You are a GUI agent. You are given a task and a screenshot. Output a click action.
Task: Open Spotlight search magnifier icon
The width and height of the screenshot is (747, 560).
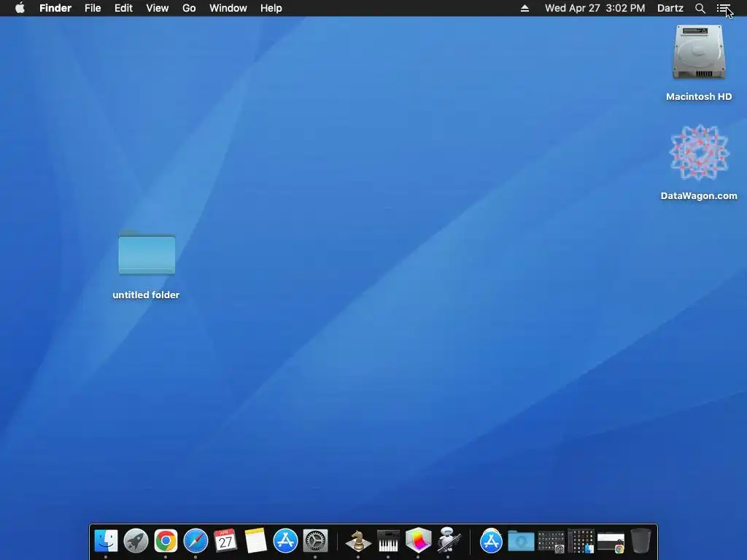click(x=700, y=8)
